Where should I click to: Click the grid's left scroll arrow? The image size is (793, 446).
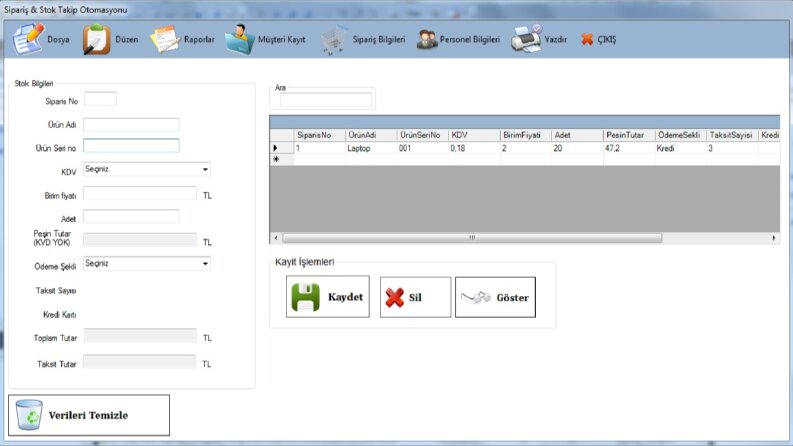[x=276, y=238]
